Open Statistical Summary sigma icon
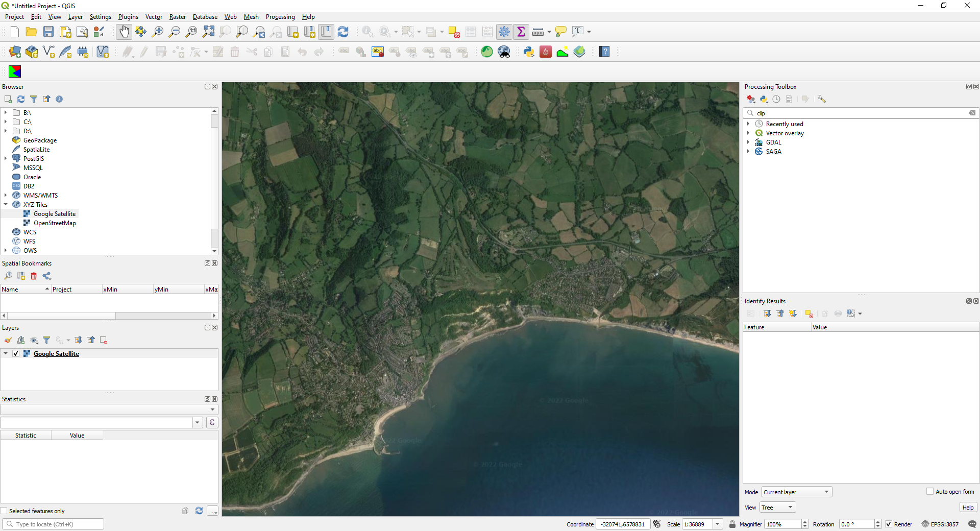 521,32
